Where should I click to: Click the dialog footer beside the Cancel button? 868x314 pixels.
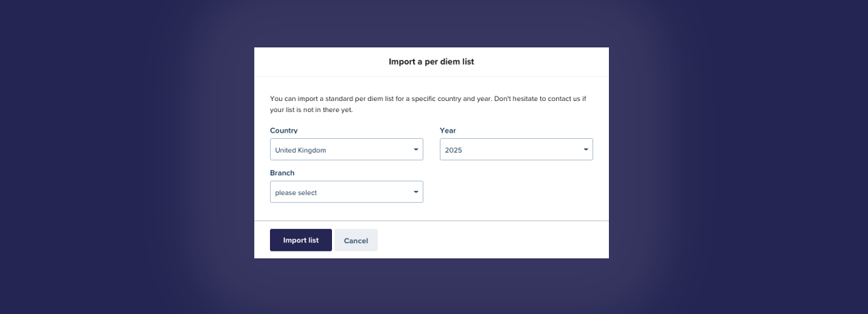point(491,240)
